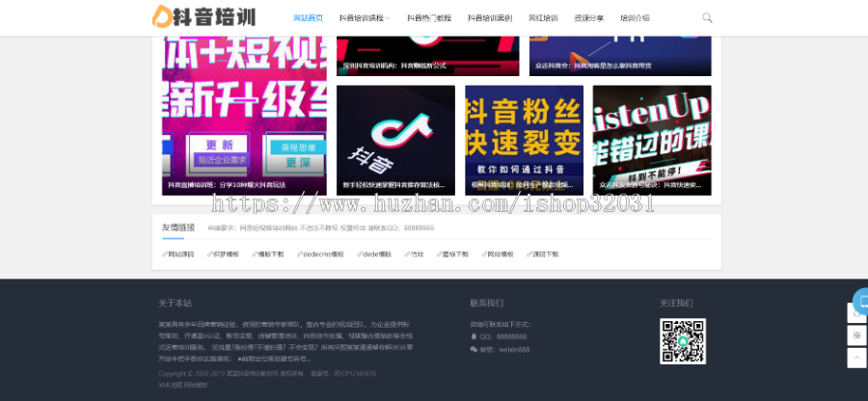Open the 抖音热门教程 menu item

(x=429, y=18)
